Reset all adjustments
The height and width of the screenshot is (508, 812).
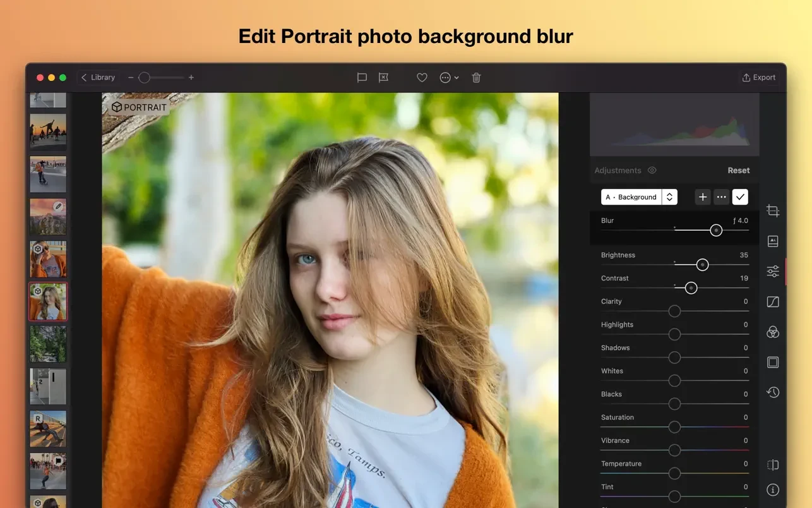(738, 170)
